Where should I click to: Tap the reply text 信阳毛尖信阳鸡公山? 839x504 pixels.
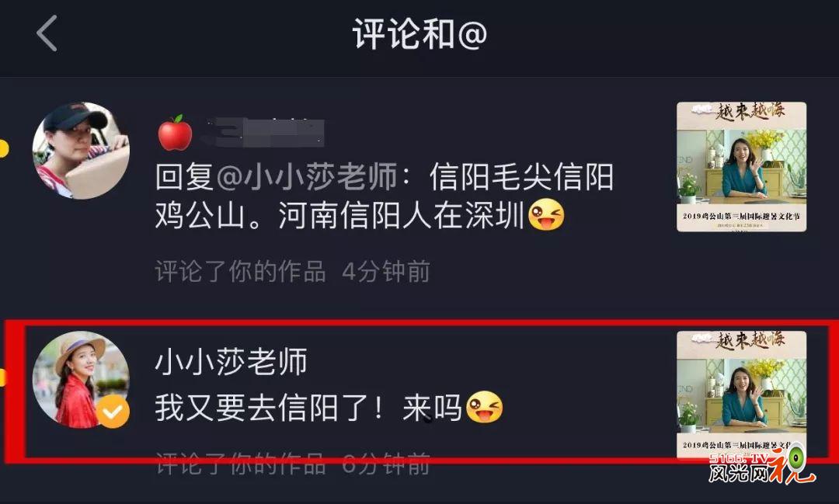click(x=385, y=196)
